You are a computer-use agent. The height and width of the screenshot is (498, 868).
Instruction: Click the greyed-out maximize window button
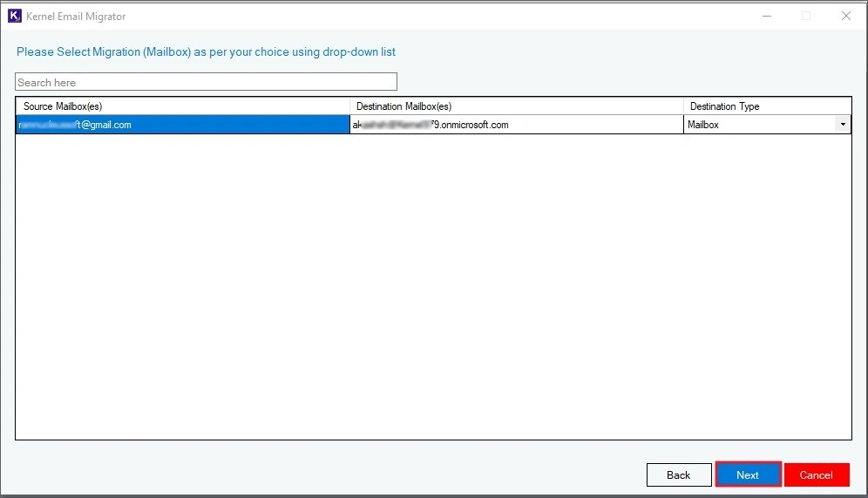[806, 16]
